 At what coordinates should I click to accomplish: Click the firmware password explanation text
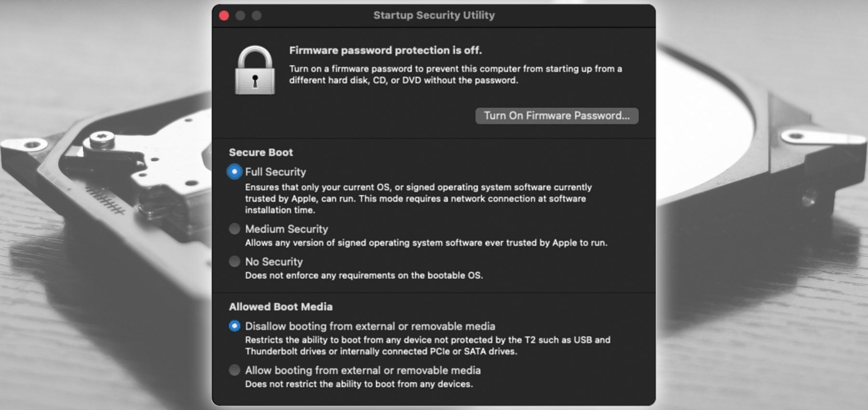(455, 75)
